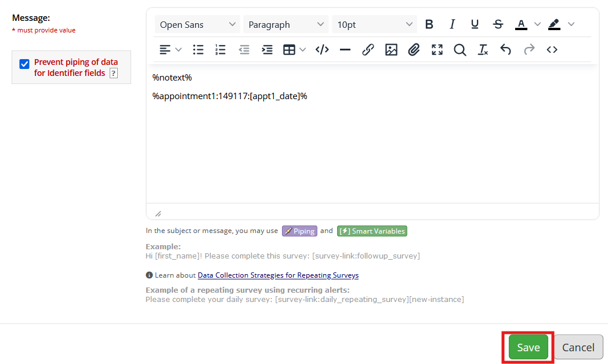Insert a numbered list

(220, 50)
